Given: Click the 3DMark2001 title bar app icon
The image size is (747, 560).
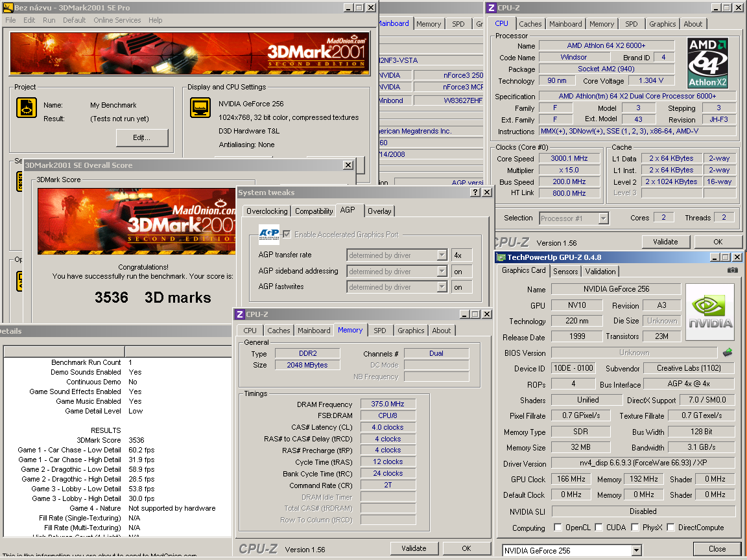Looking at the screenshot, I should (x=8, y=8).
